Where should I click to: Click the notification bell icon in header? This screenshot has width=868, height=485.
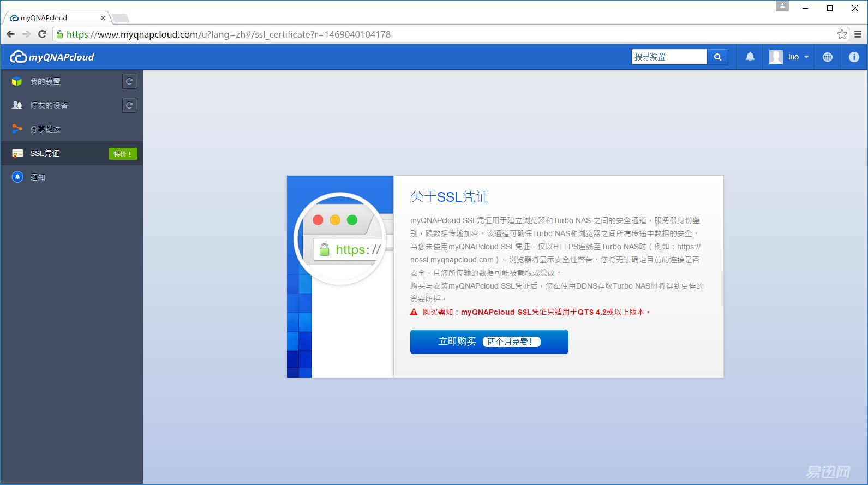pyautogui.click(x=750, y=57)
